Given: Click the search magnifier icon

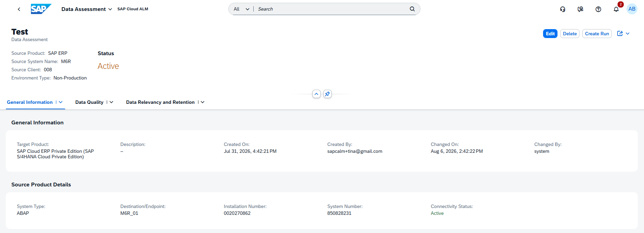Looking at the screenshot, I should point(412,9).
